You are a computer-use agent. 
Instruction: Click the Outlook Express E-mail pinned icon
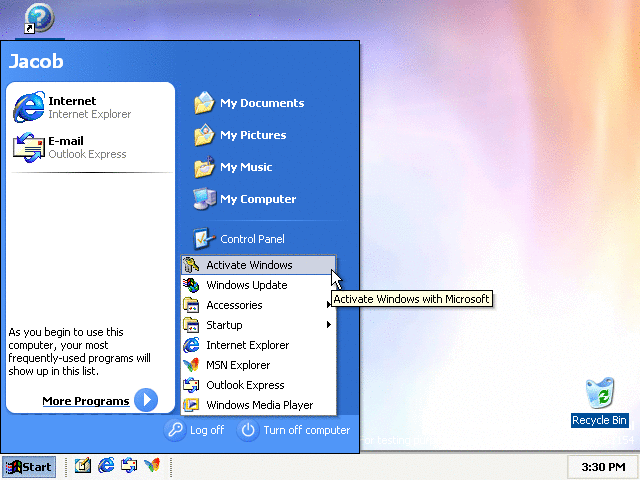click(x=29, y=147)
